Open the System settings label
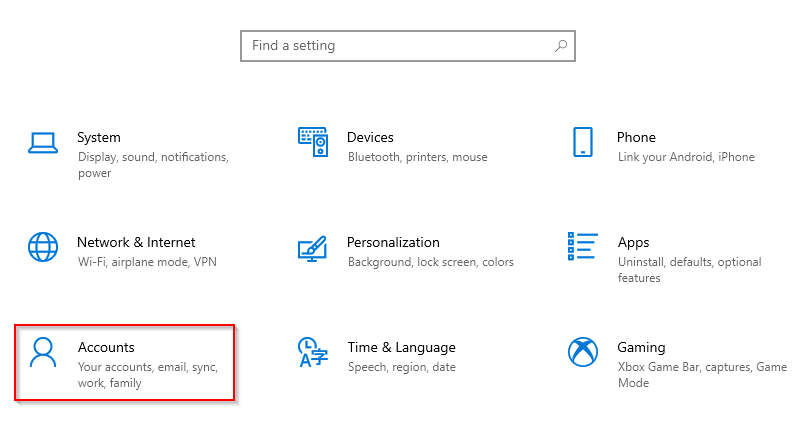Viewport: 811px width, 437px height. coord(99,138)
